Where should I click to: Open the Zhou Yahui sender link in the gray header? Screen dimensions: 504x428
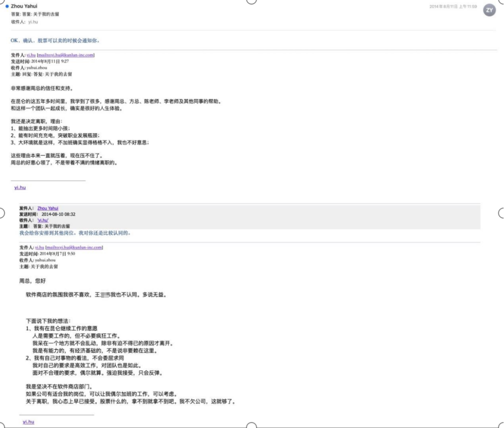click(x=48, y=208)
